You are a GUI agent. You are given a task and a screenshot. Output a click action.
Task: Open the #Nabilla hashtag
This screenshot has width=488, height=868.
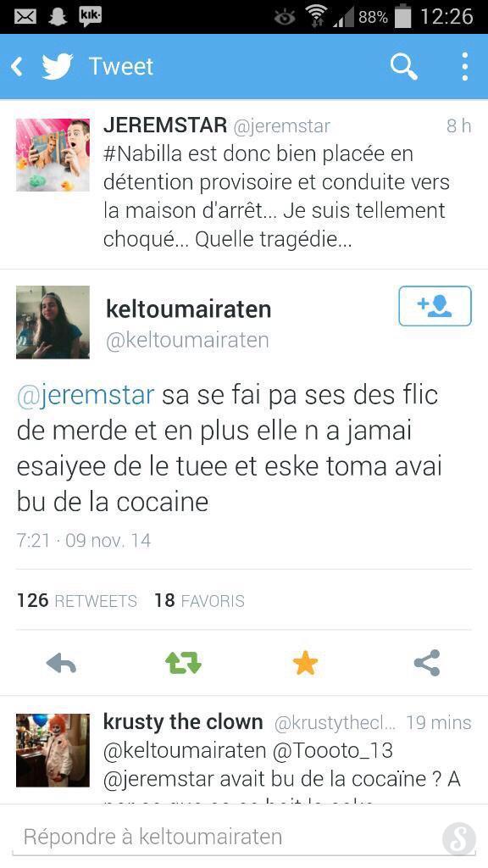tap(143, 153)
